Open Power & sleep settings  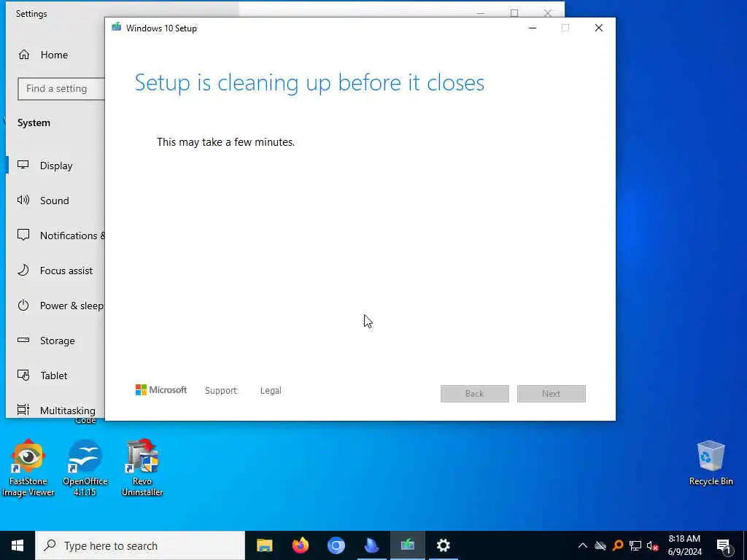point(55,306)
